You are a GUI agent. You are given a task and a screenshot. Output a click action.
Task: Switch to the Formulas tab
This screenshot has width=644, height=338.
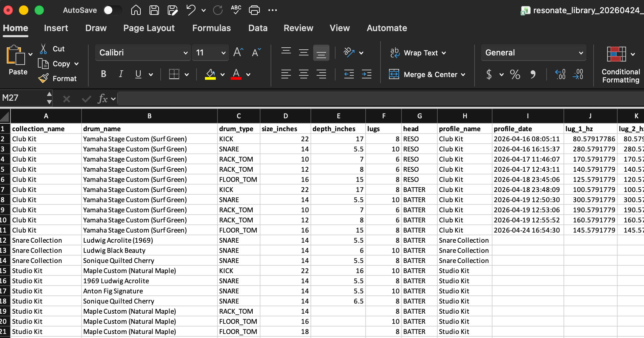[211, 28]
